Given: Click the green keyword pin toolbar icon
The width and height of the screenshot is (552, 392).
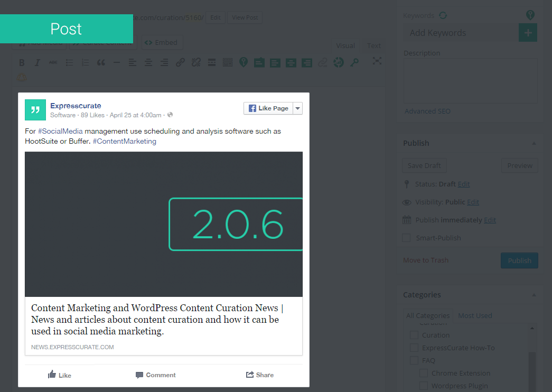Looking at the screenshot, I should [x=244, y=62].
